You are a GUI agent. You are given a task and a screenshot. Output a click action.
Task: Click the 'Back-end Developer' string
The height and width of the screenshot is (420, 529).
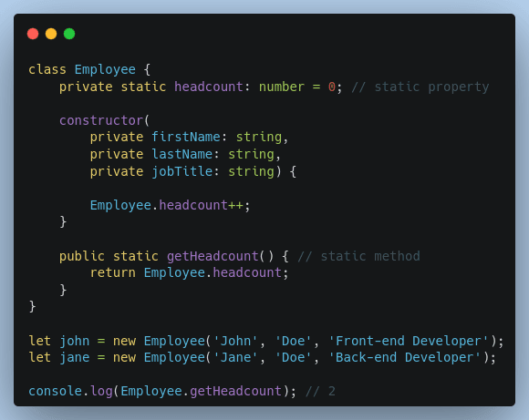[405, 357]
